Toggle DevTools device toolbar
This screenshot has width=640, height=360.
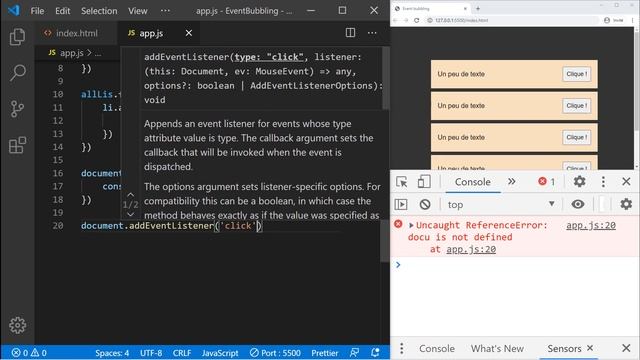point(424,182)
